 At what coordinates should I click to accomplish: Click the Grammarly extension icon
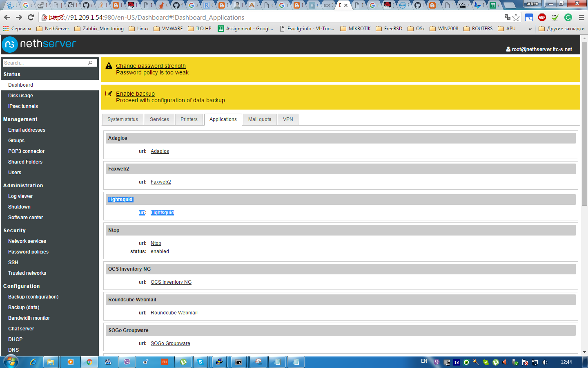(568, 17)
